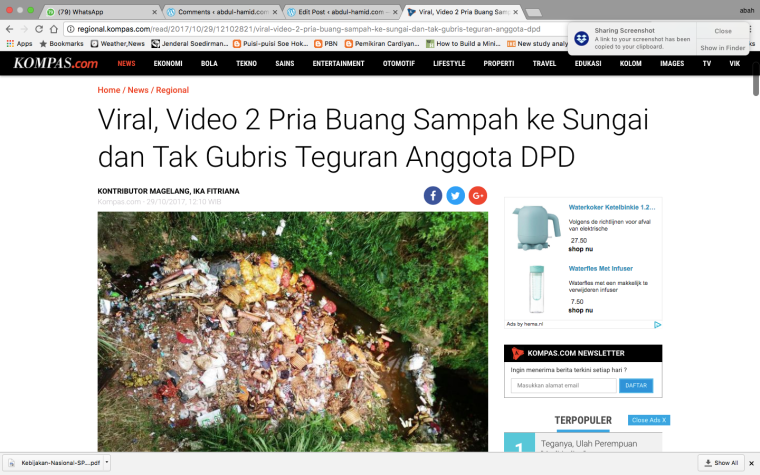Close the WhatsApp tab
This screenshot has height=475, width=760.
tap(155, 12)
